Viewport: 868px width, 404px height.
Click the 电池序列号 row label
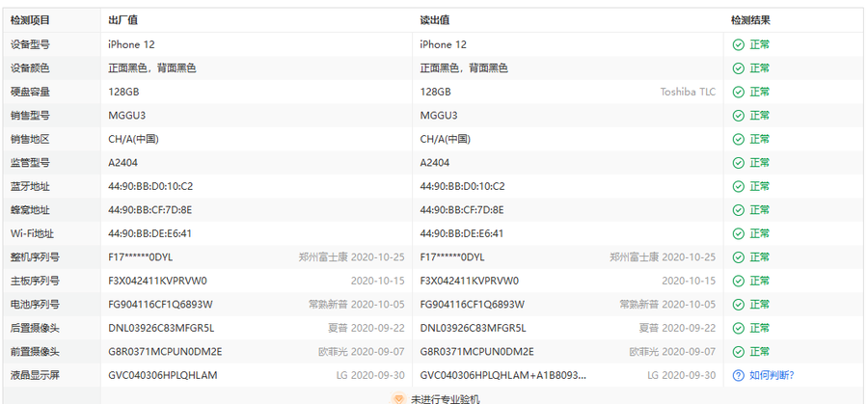[35, 305]
